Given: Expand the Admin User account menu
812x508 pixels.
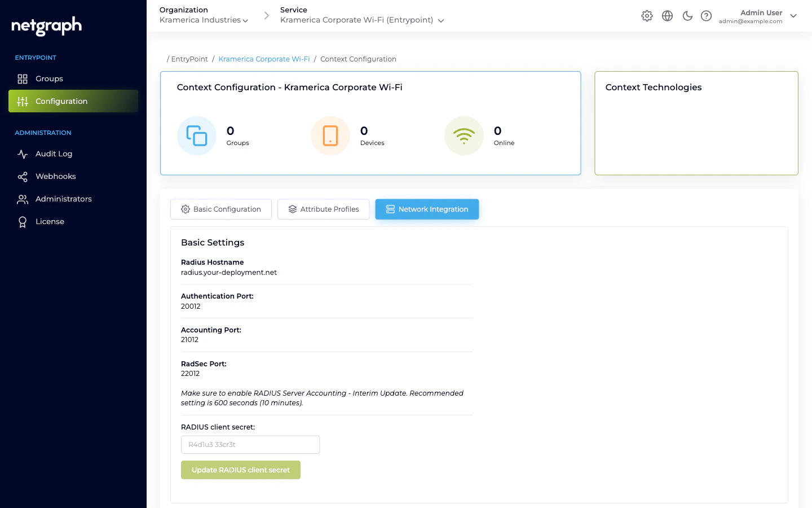Looking at the screenshot, I should pos(793,16).
